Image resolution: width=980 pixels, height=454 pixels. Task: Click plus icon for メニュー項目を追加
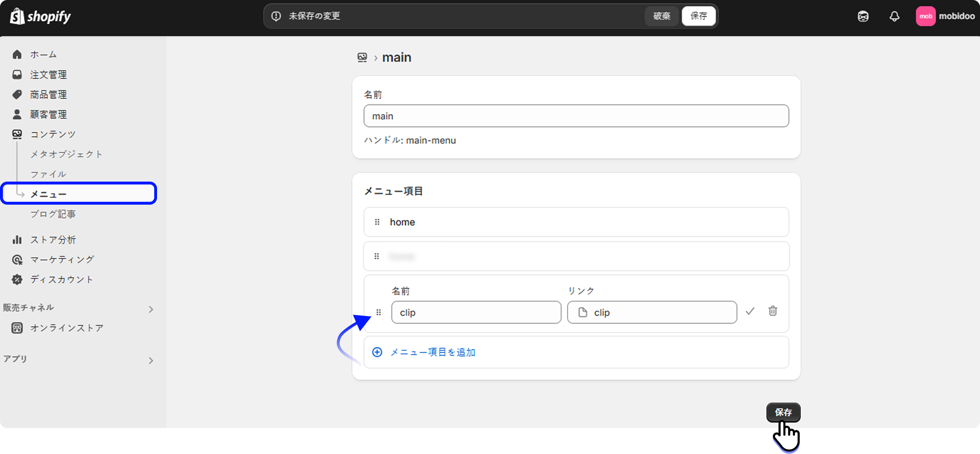(x=377, y=352)
